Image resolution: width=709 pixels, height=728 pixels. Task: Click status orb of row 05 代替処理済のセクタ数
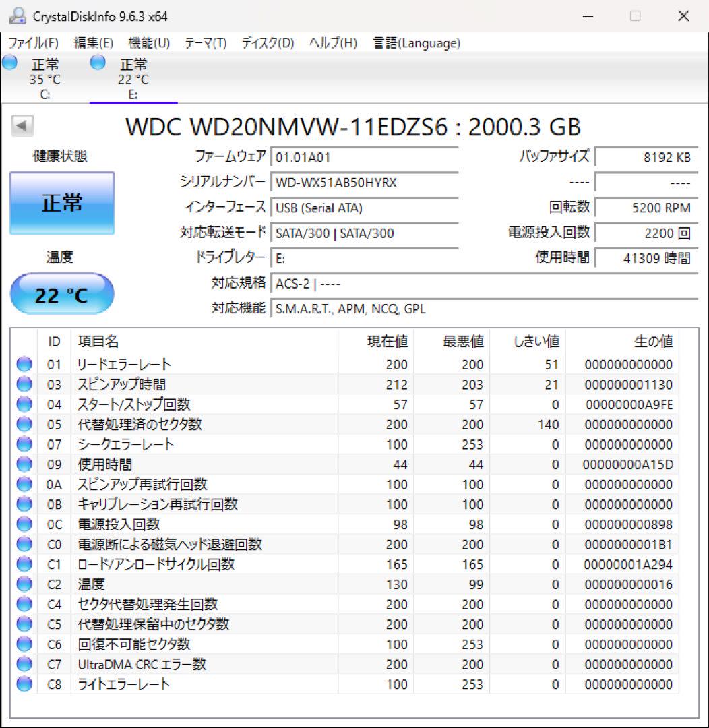pos(24,425)
